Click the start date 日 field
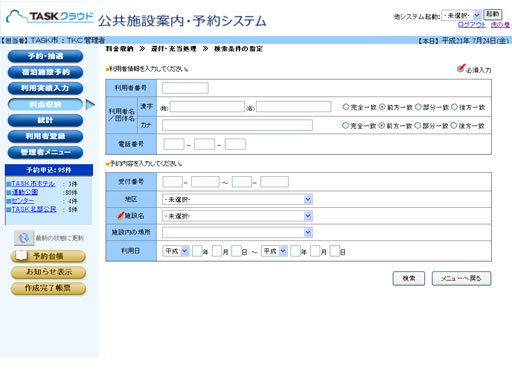512x384 pixels. 236,251
